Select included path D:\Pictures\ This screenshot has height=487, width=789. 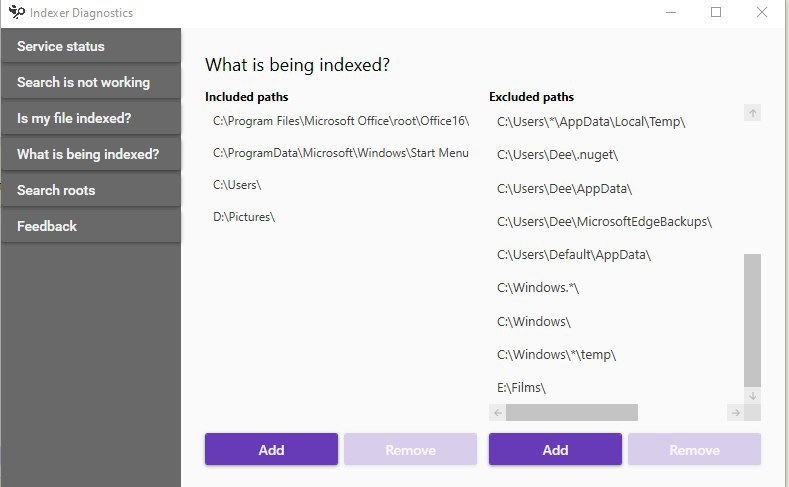tap(244, 217)
